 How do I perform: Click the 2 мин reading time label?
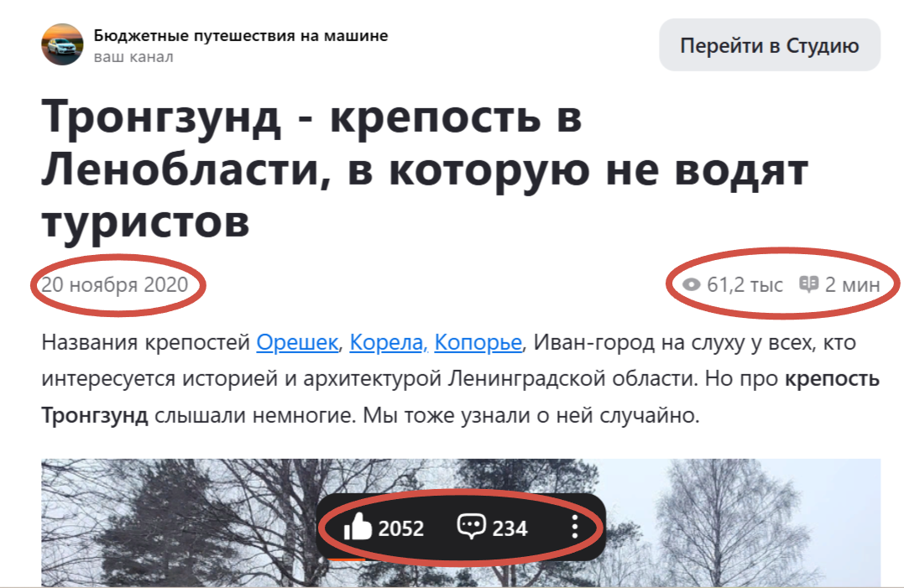(x=852, y=284)
